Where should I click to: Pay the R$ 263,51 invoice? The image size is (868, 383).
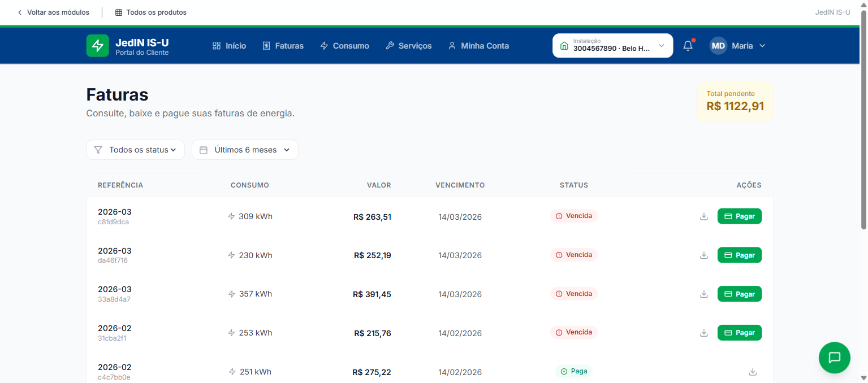point(739,216)
